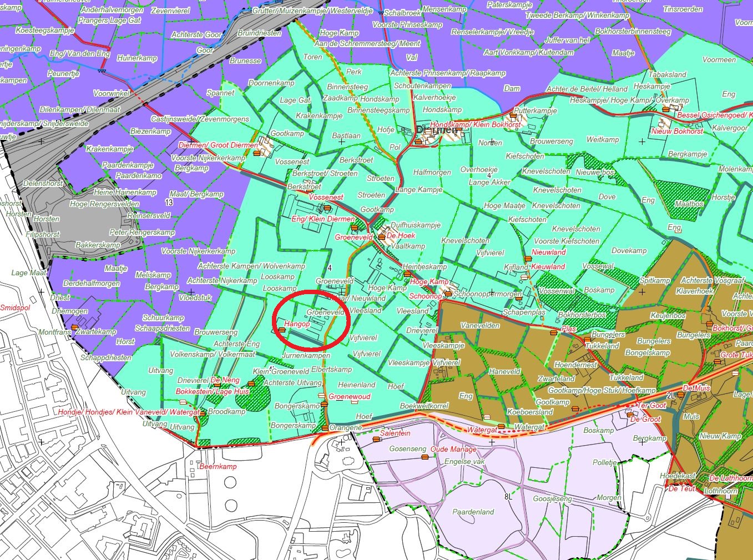
Task: Select the Paardenland field name label
Action: click(x=473, y=512)
